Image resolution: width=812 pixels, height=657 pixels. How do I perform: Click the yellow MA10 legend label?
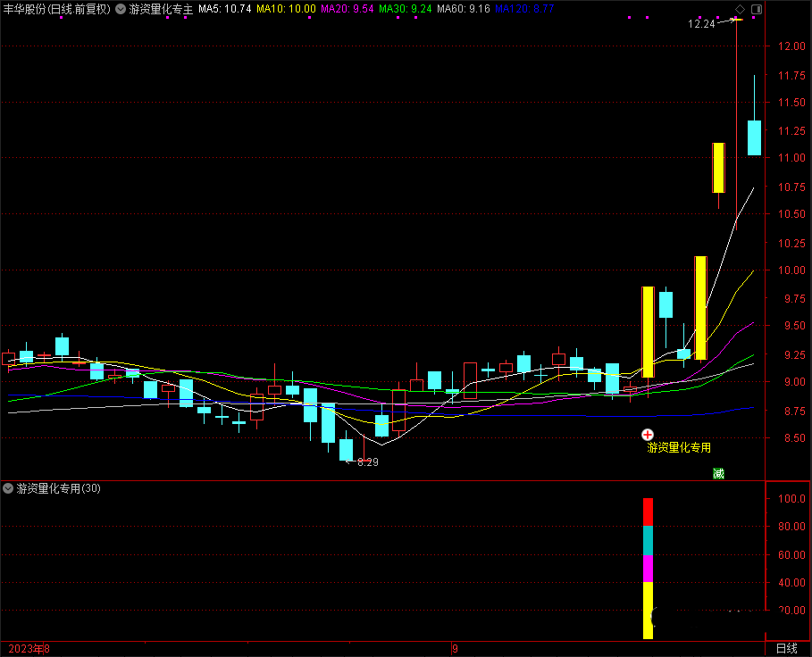click(x=285, y=9)
